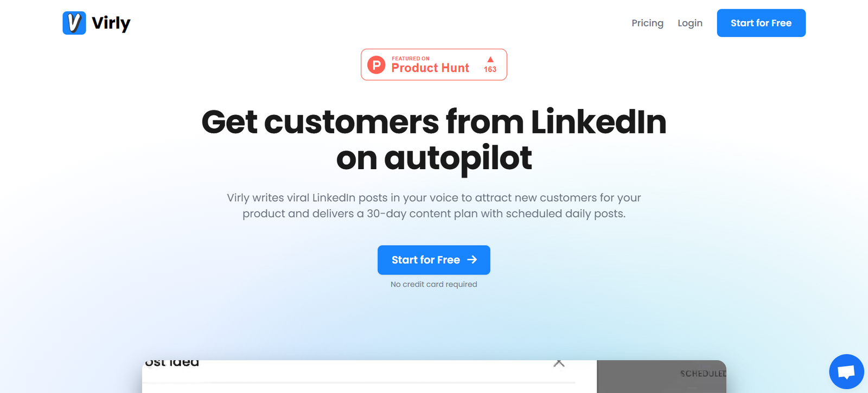The width and height of the screenshot is (868, 393).
Task: Click the "Get customers from LinkedIn" headline
Action: tap(433, 122)
